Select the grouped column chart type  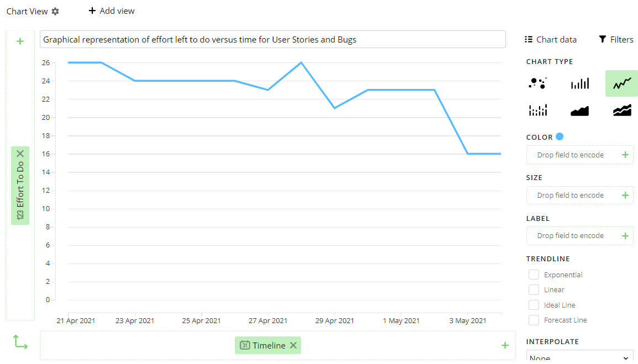click(537, 110)
